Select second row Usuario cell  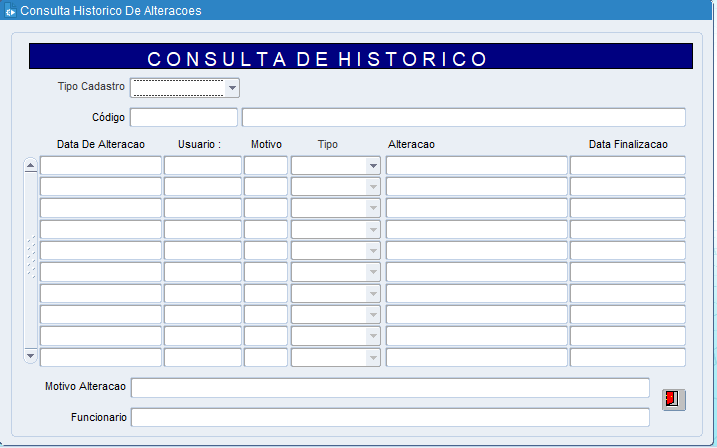[x=203, y=187]
